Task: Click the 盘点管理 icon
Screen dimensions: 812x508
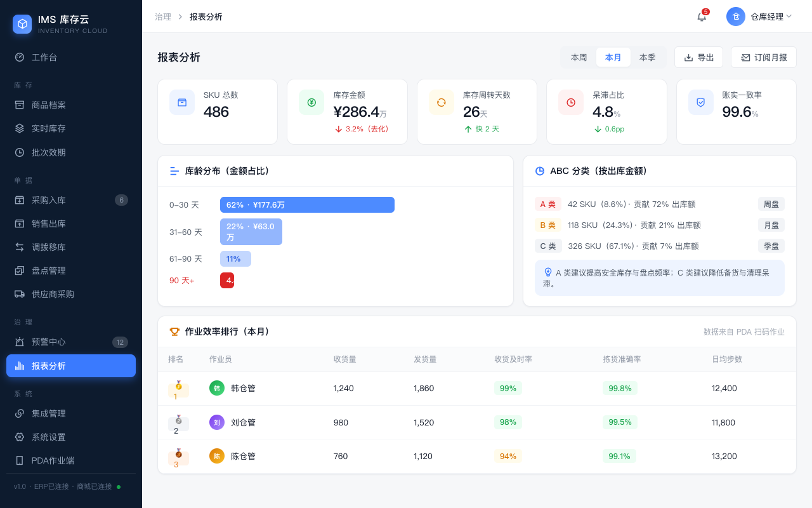Action: tap(20, 271)
